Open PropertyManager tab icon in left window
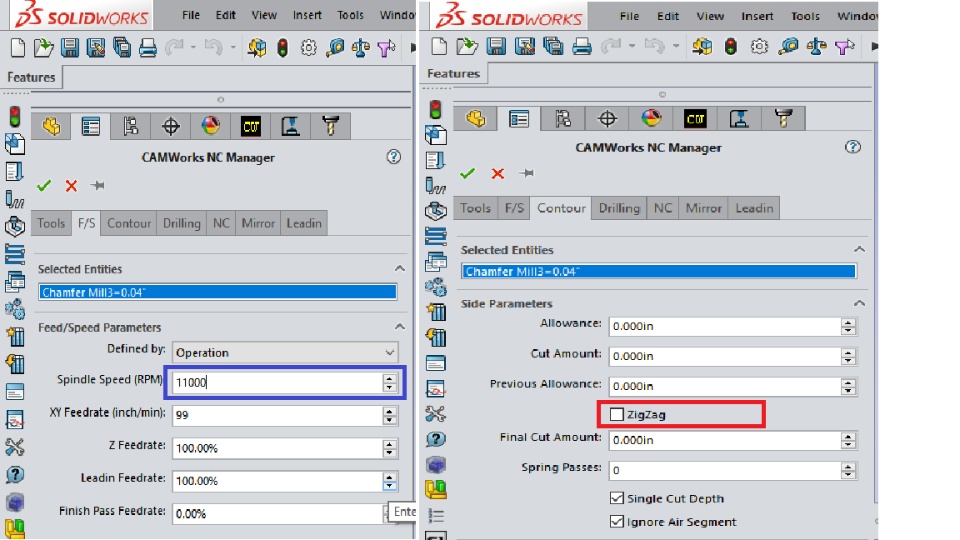Viewport: 960px width, 540px height. click(91, 126)
